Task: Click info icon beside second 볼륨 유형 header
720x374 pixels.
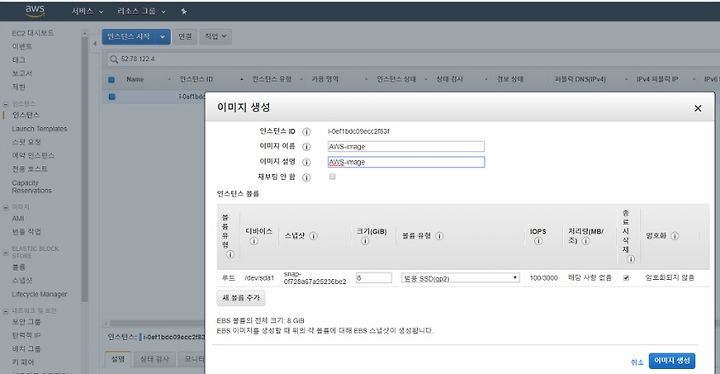Action: point(439,236)
